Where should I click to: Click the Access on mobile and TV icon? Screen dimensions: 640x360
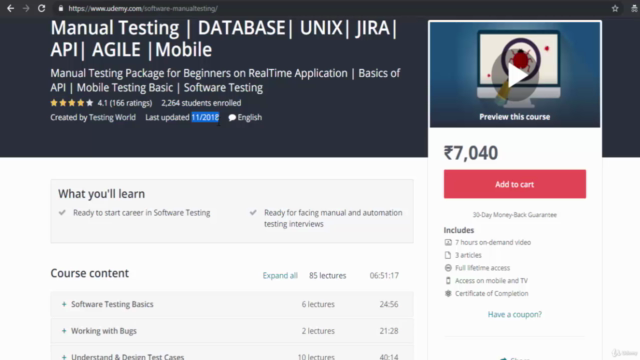pos(448,280)
